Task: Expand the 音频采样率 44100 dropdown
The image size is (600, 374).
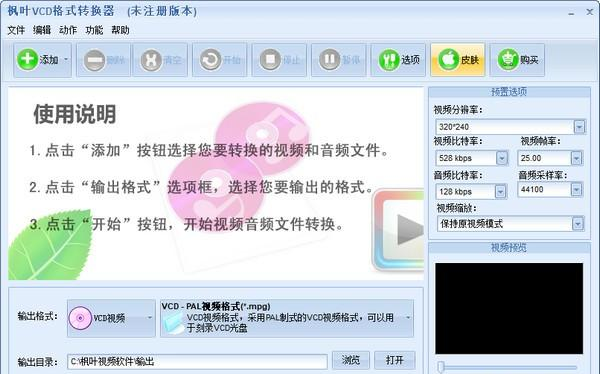Action: (x=576, y=189)
